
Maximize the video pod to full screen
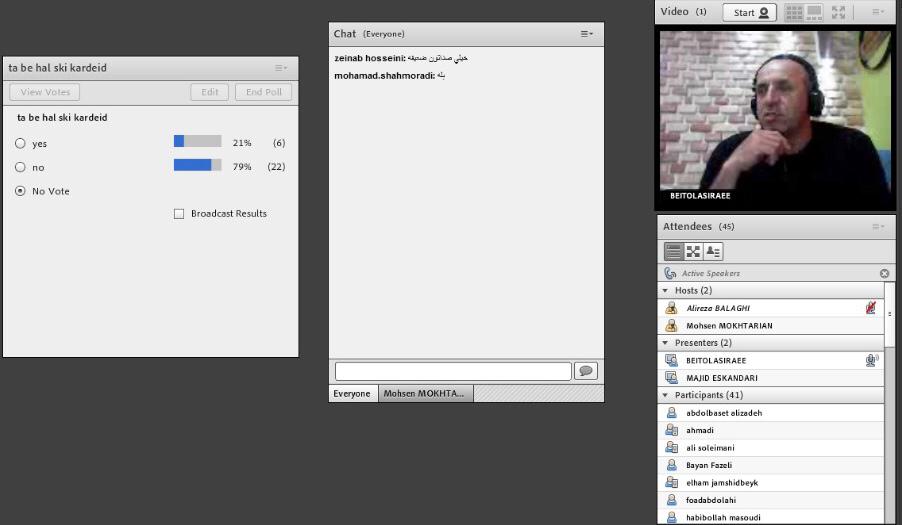point(838,12)
